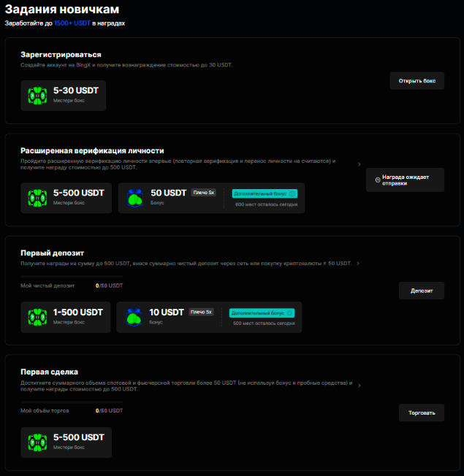
Task: Click the 5-500 USDT mystery box icon in verification task
Action: tap(37, 198)
